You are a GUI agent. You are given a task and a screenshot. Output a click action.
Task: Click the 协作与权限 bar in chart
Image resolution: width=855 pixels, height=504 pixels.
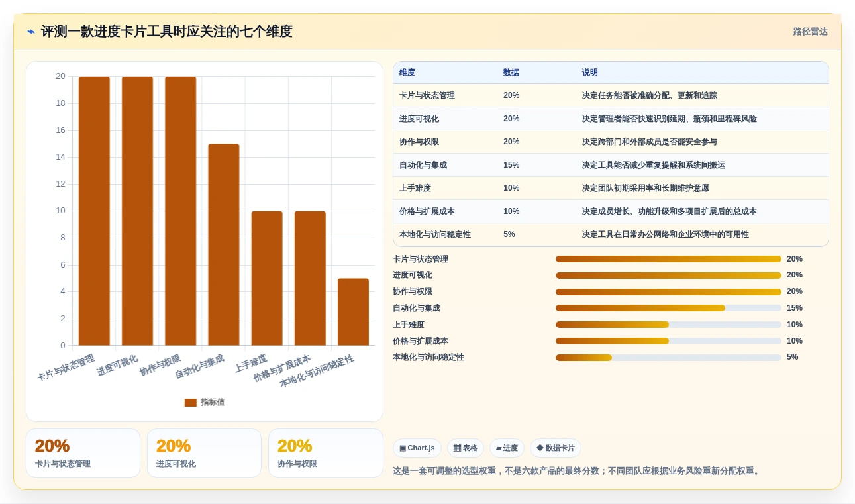pyautogui.click(x=181, y=211)
